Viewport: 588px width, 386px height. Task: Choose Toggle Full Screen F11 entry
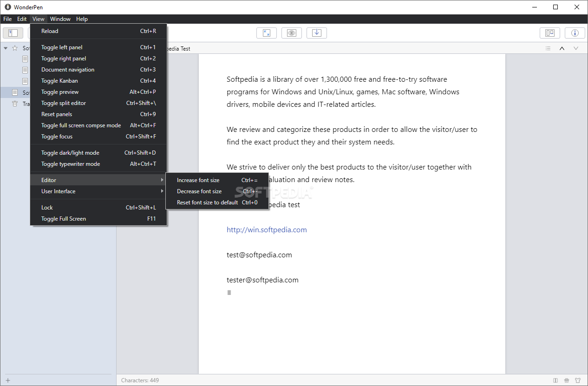[98, 219]
